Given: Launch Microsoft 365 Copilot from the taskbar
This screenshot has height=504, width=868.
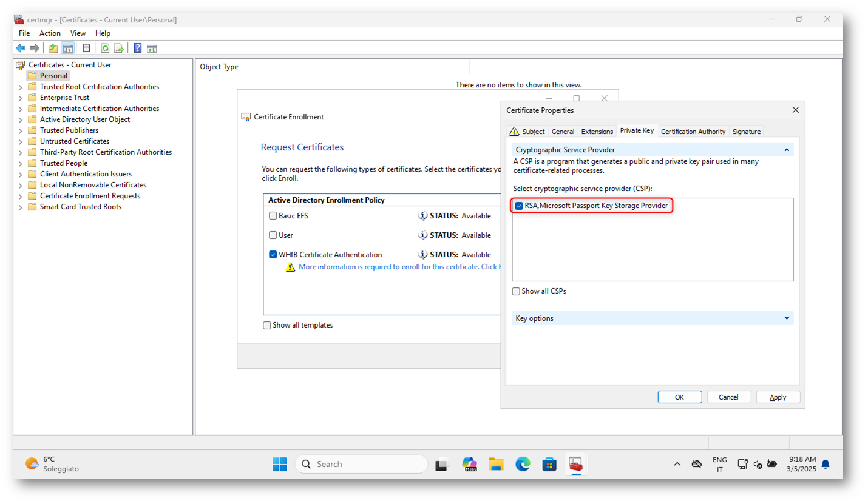Looking at the screenshot, I should (x=469, y=464).
